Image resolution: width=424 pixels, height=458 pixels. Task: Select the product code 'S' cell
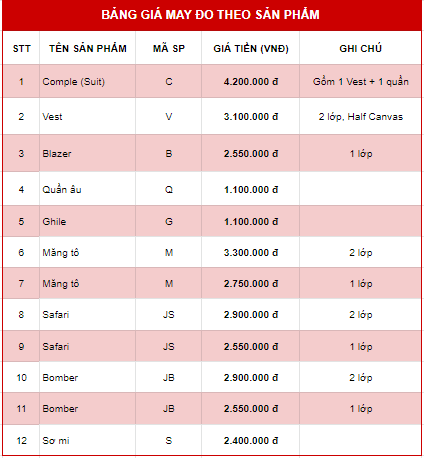point(169,441)
